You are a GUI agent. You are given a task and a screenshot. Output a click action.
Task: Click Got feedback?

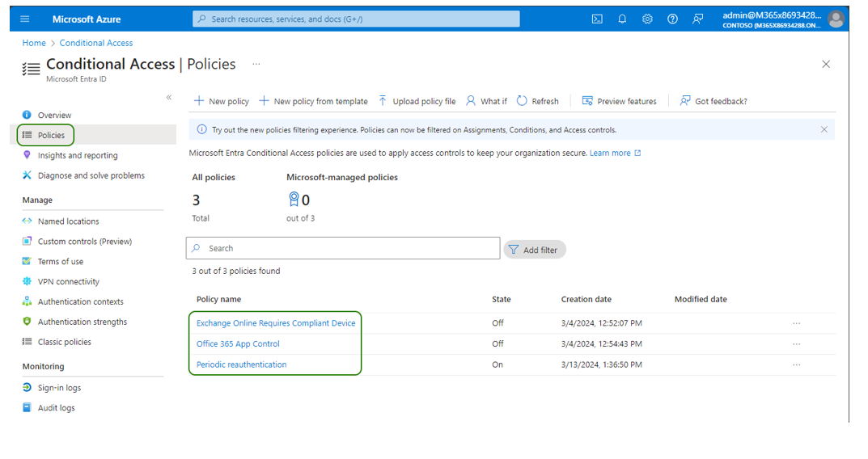click(x=713, y=101)
